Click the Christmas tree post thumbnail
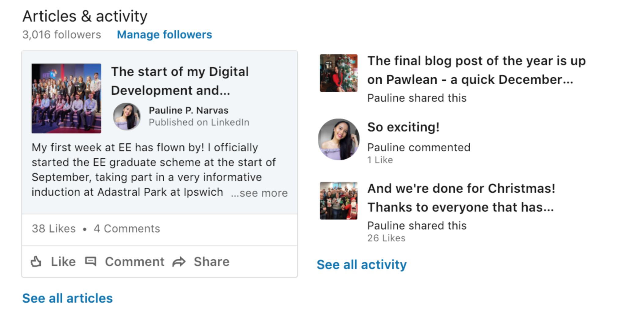The width and height of the screenshot is (644, 313). click(338, 73)
